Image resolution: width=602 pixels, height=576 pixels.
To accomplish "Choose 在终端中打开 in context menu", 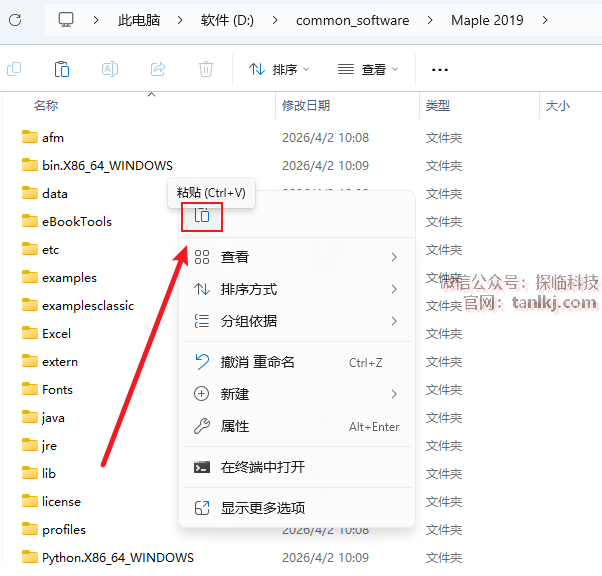I will [x=296, y=467].
